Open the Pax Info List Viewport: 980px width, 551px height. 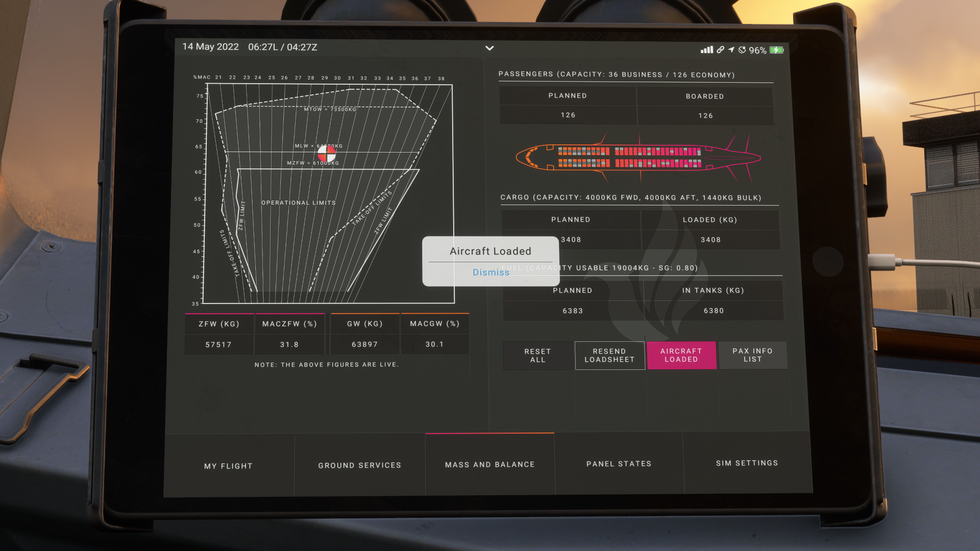pyautogui.click(x=752, y=355)
